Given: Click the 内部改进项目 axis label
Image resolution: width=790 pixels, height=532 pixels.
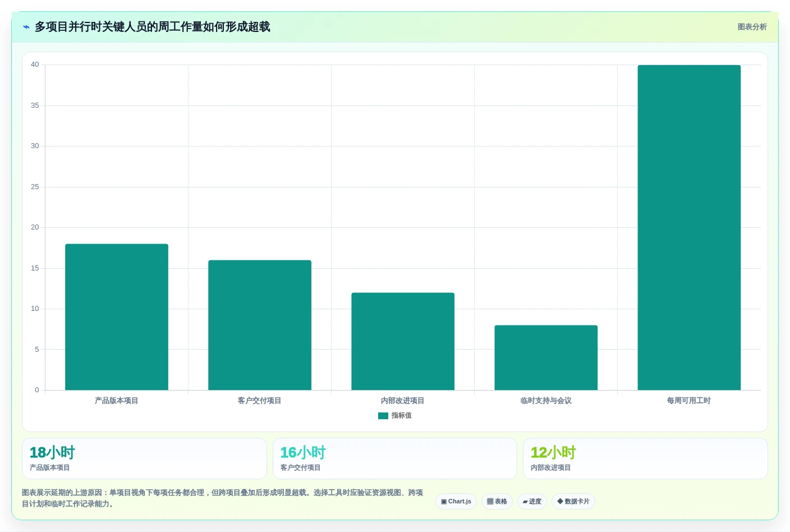Looking at the screenshot, I should pyautogui.click(x=403, y=401).
